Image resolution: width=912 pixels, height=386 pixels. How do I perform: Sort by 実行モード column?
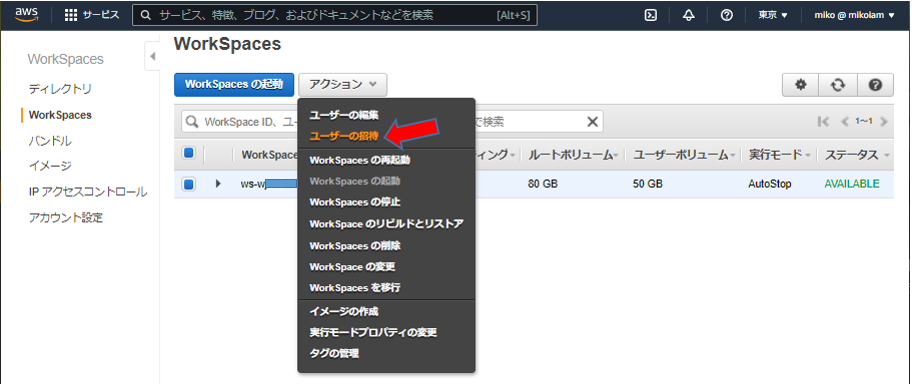[779, 155]
